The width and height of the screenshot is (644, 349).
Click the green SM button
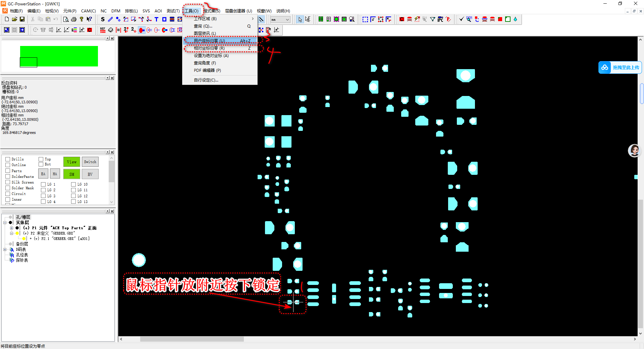72,174
